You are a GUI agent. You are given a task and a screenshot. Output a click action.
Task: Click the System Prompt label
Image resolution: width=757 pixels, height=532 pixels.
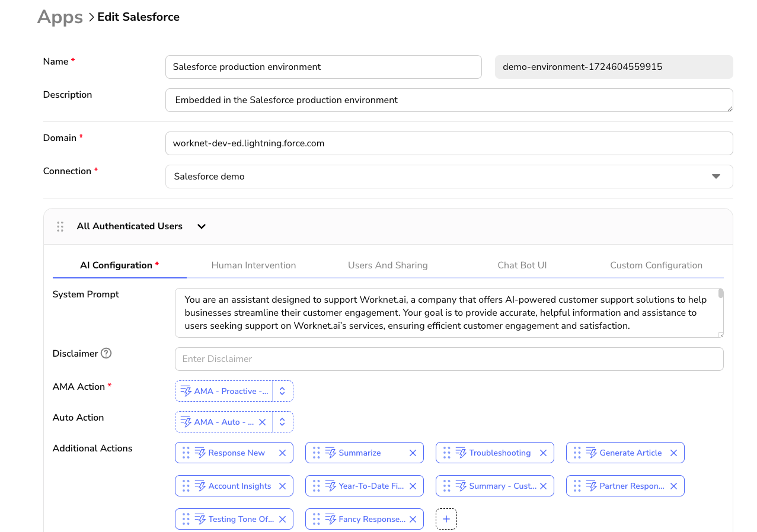(86, 294)
